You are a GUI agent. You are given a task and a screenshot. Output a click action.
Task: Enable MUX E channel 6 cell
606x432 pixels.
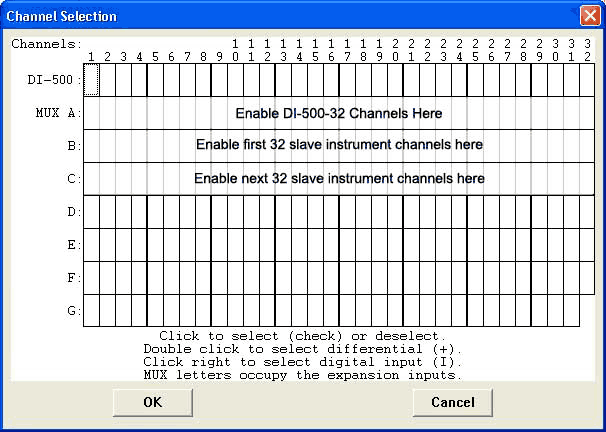172,245
